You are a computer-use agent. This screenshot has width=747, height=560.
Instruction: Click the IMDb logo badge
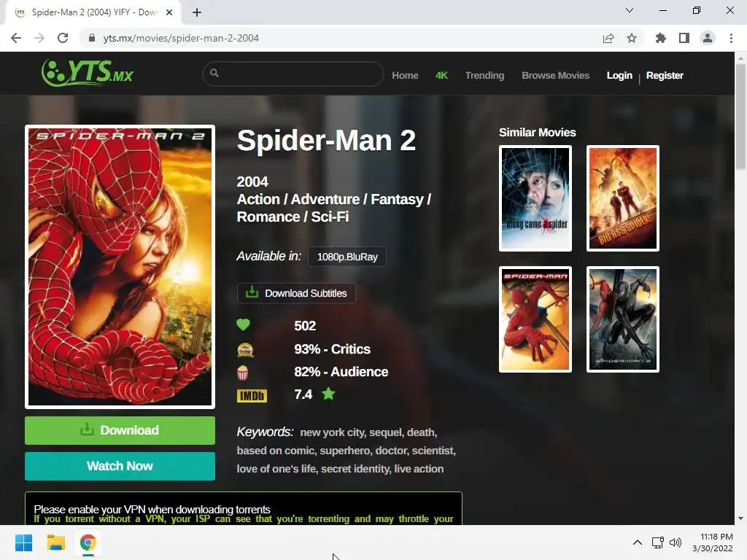[252, 396]
